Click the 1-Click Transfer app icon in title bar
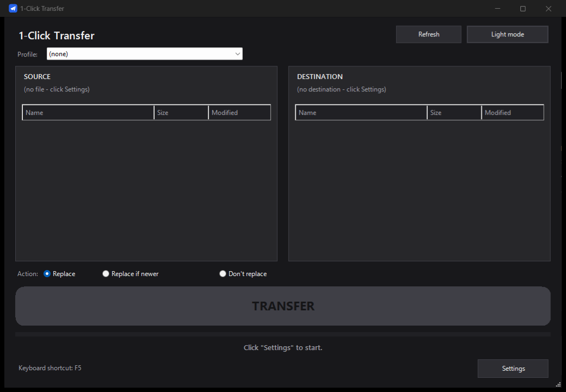This screenshot has width=566, height=392. click(x=13, y=8)
